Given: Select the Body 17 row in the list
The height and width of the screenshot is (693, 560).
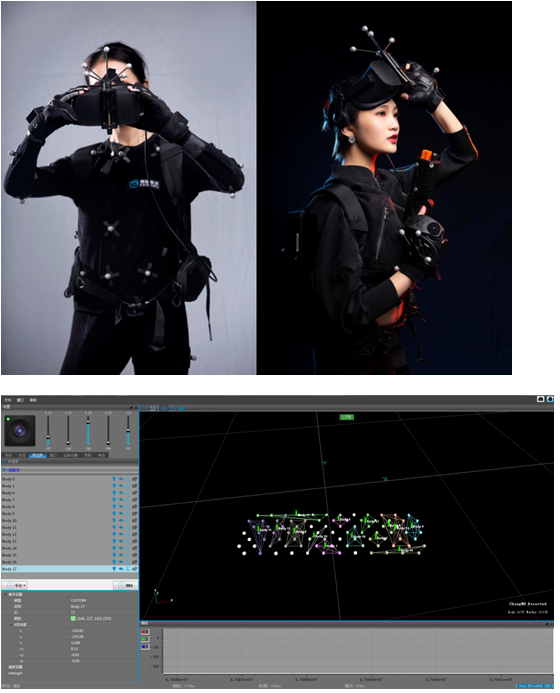Looking at the screenshot, I should pyautogui.click(x=70, y=569).
